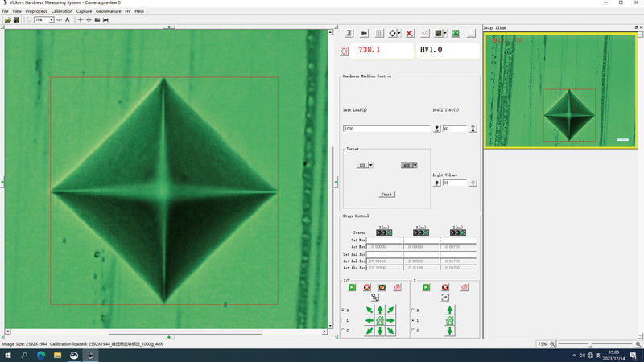Open the Calibration menu
644x362 pixels.
click(x=61, y=11)
